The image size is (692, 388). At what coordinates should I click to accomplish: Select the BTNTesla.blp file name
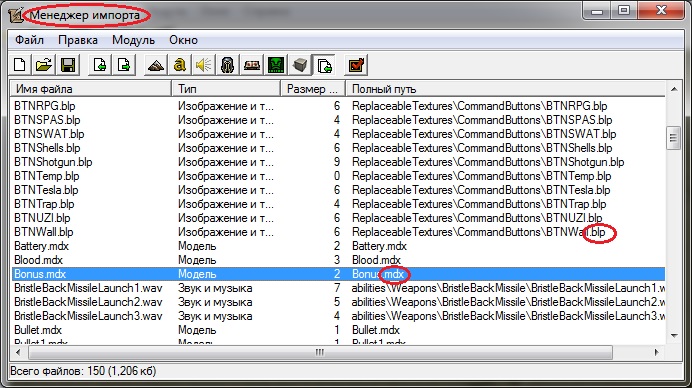pos(46,190)
